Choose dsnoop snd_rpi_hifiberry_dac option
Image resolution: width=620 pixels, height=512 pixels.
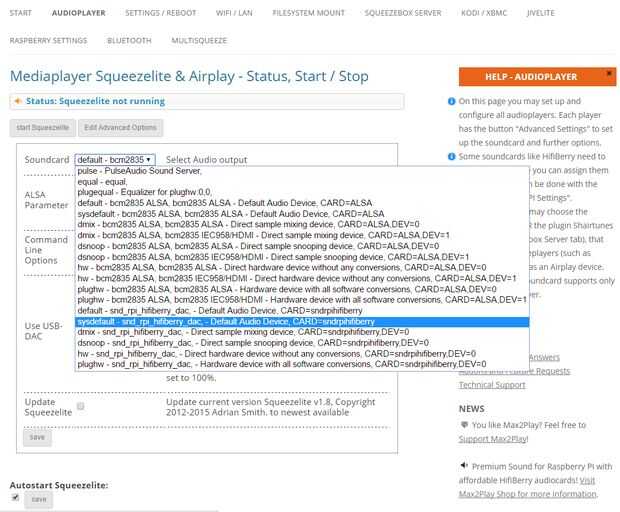[302, 342]
